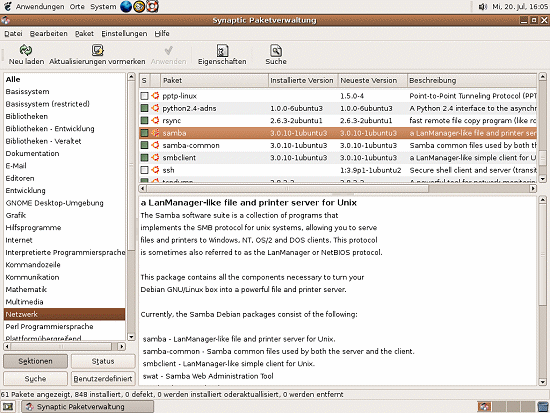Click Aktualisierungen vormerken toolbar icon
The height and width of the screenshot is (413, 550).
point(97,50)
